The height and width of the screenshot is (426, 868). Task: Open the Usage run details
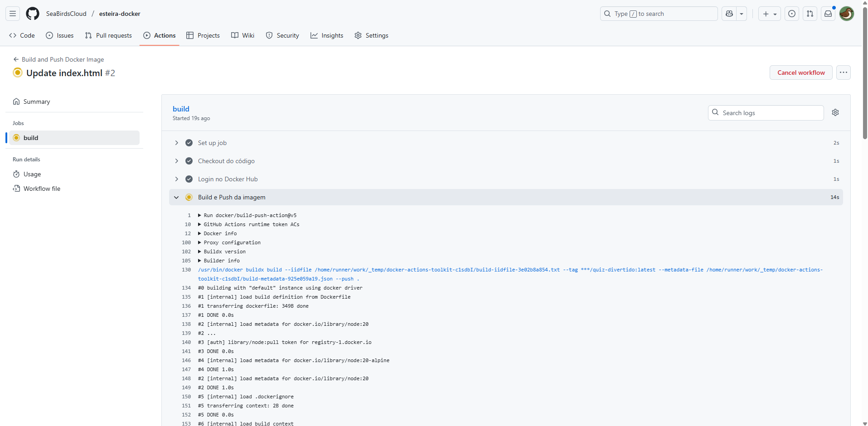click(74, 174)
